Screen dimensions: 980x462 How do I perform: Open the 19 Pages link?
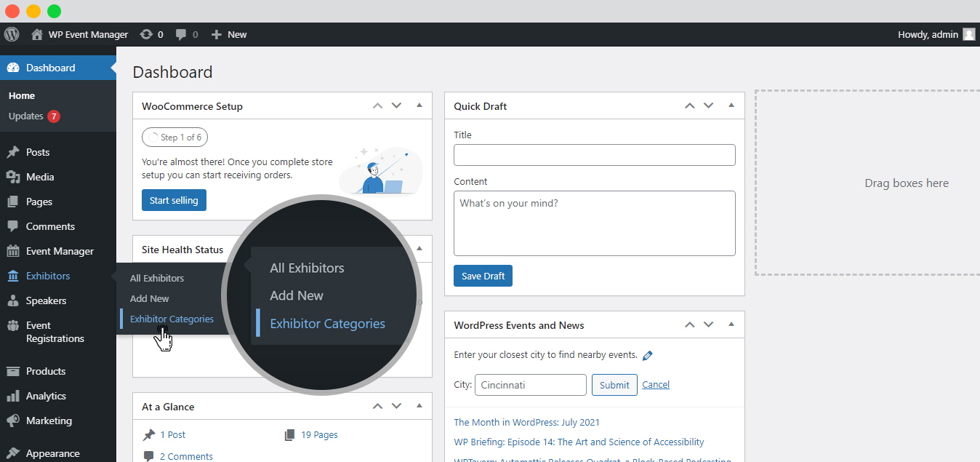tap(319, 434)
